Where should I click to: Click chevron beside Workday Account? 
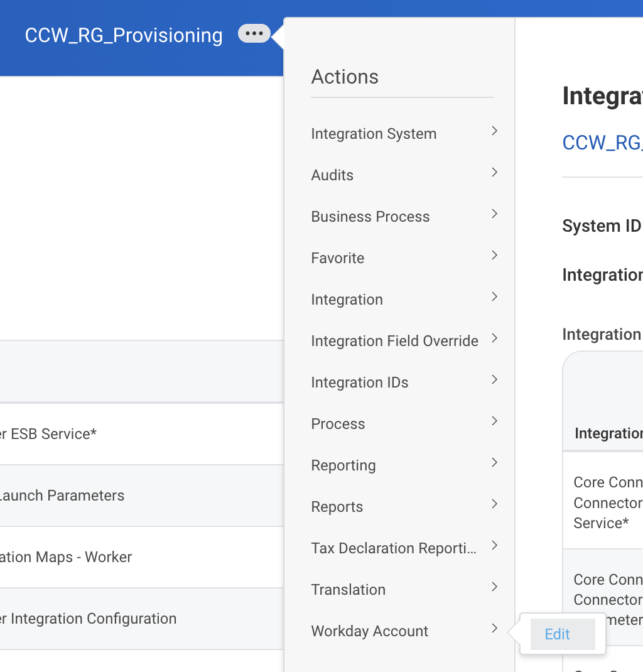click(x=494, y=628)
